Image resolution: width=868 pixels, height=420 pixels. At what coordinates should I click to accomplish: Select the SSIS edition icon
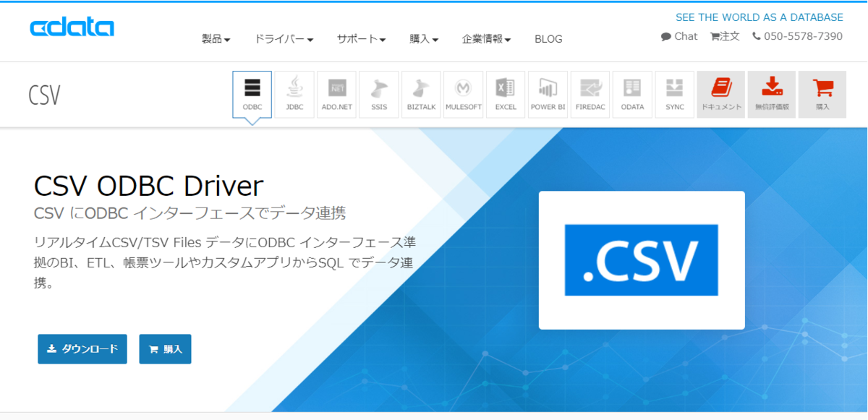click(379, 94)
